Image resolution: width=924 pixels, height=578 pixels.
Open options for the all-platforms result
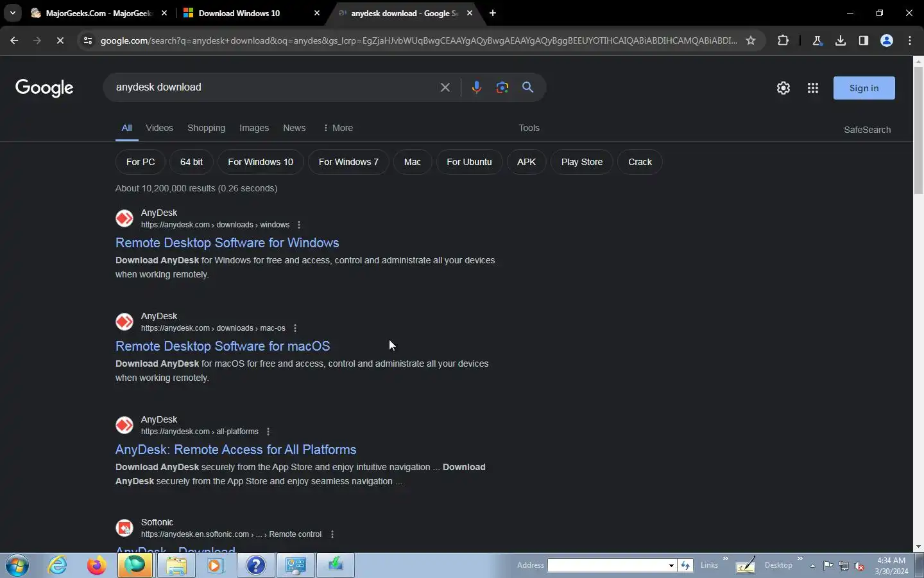coord(268,432)
